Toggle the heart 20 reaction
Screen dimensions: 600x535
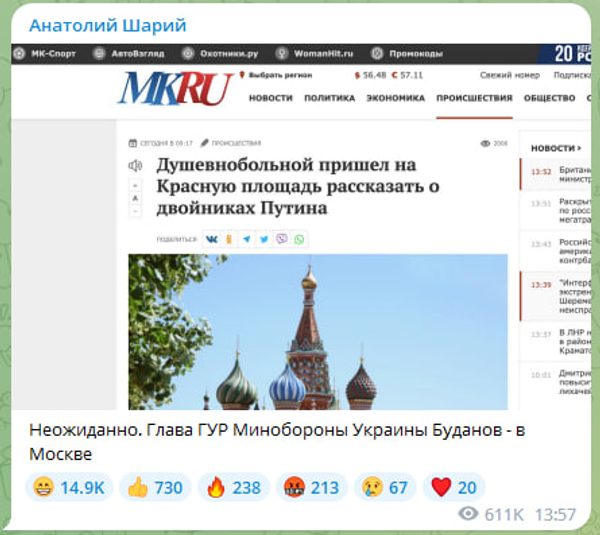tap(453, 487)
